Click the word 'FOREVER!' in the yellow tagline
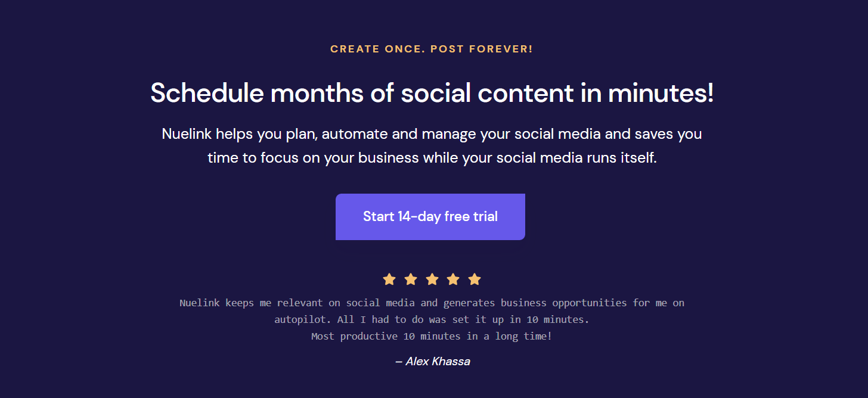The height and width of the screenshot is (398, 868). [501, 49]
